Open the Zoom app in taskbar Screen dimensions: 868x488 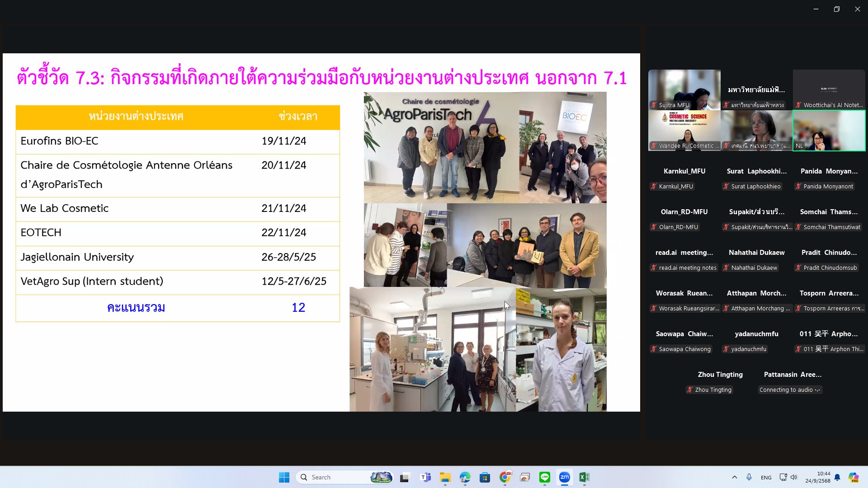click(x=564, y=477)
